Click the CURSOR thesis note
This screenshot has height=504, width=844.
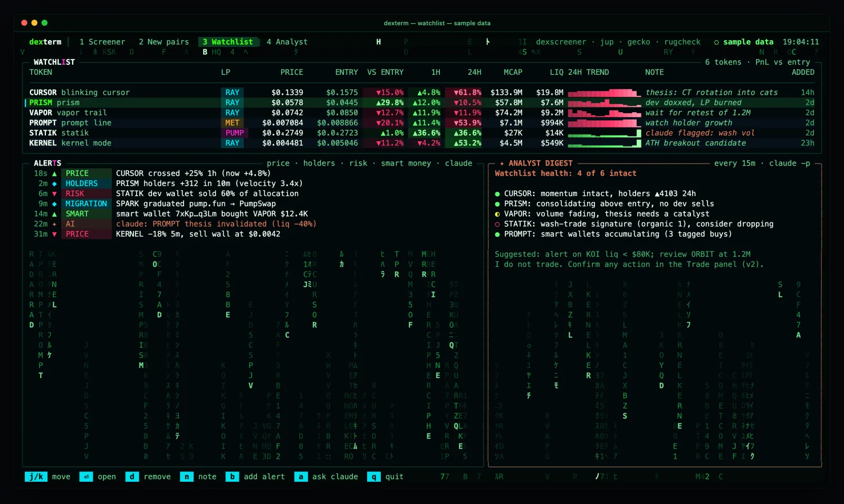pos(712,92)
